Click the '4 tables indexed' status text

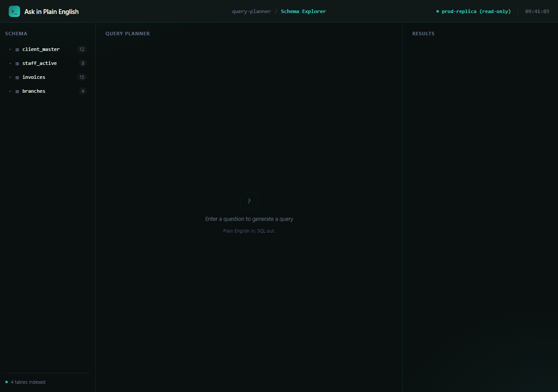pos(28,382)
